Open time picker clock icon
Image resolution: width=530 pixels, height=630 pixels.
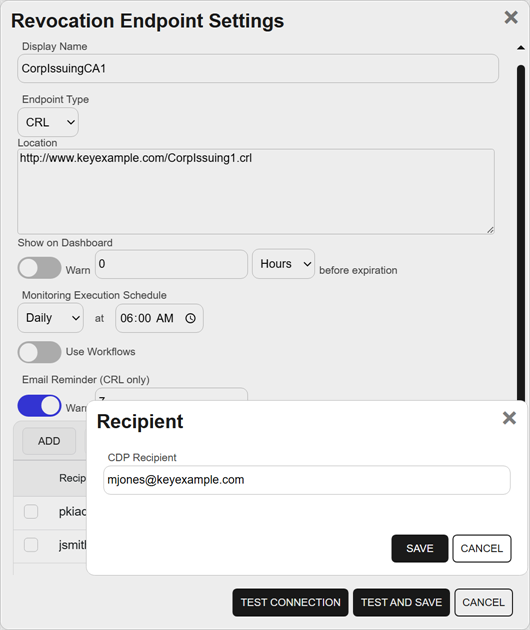(190, 318)
